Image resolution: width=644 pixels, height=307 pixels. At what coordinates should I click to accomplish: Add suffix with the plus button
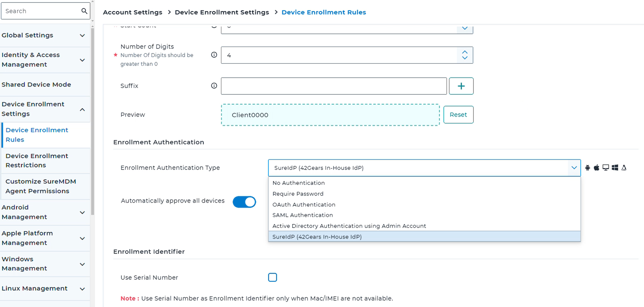click(x=461, y=86)
